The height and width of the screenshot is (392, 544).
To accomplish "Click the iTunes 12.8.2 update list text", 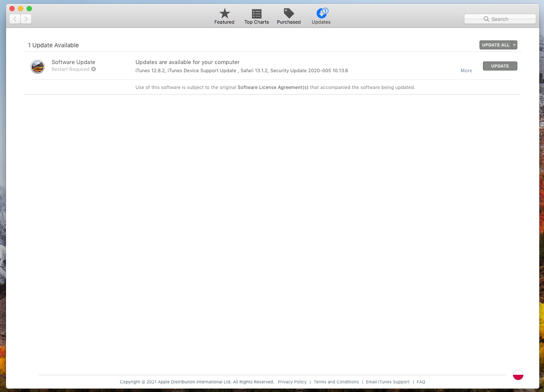I will click(x=242, y=70).
